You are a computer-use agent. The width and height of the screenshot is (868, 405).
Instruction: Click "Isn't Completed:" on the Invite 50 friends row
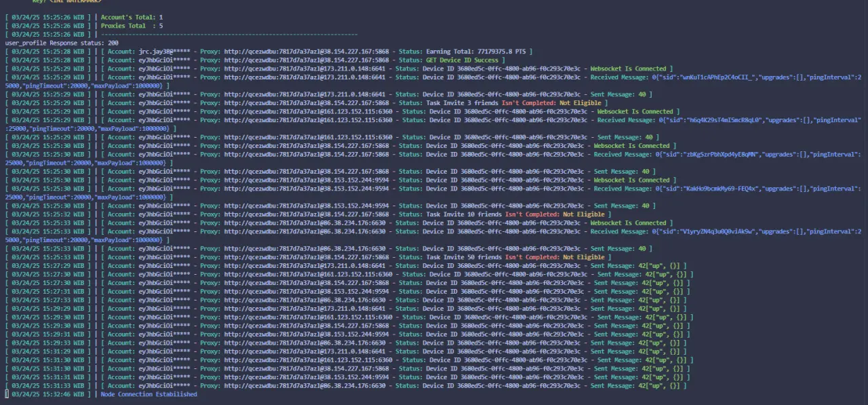(532, 257)
